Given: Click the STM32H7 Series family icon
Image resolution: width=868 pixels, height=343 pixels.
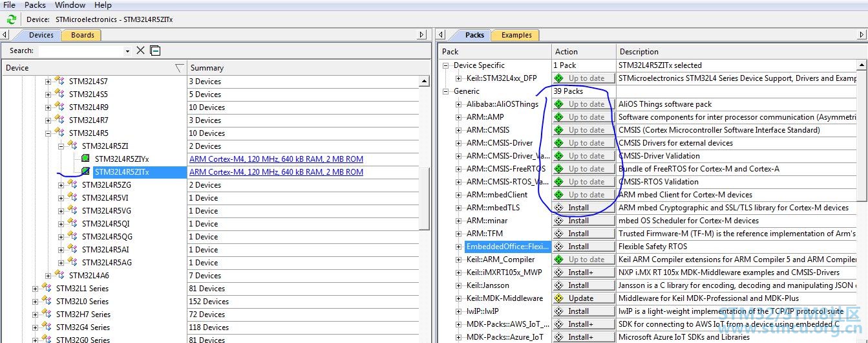Looking at the screenshot, I should (47, 314).
